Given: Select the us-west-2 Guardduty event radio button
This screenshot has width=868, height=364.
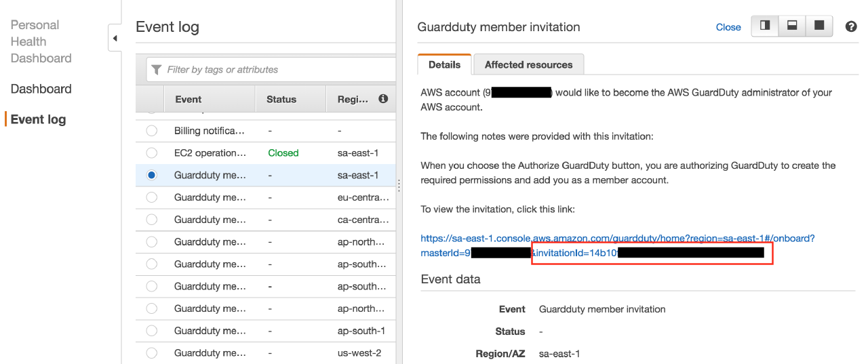Looking at the screenshot, I should point(151,353).
